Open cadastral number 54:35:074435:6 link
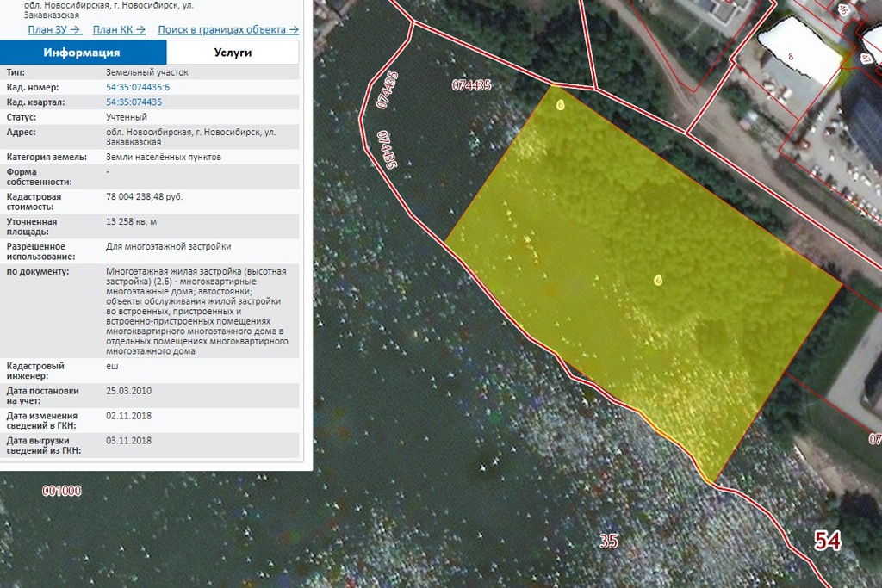 point(138,88)
